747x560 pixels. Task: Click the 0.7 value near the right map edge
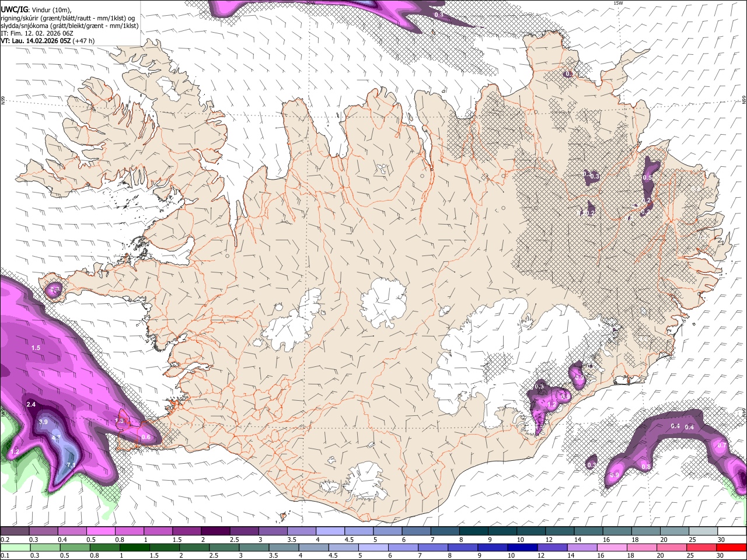[722, 445]
